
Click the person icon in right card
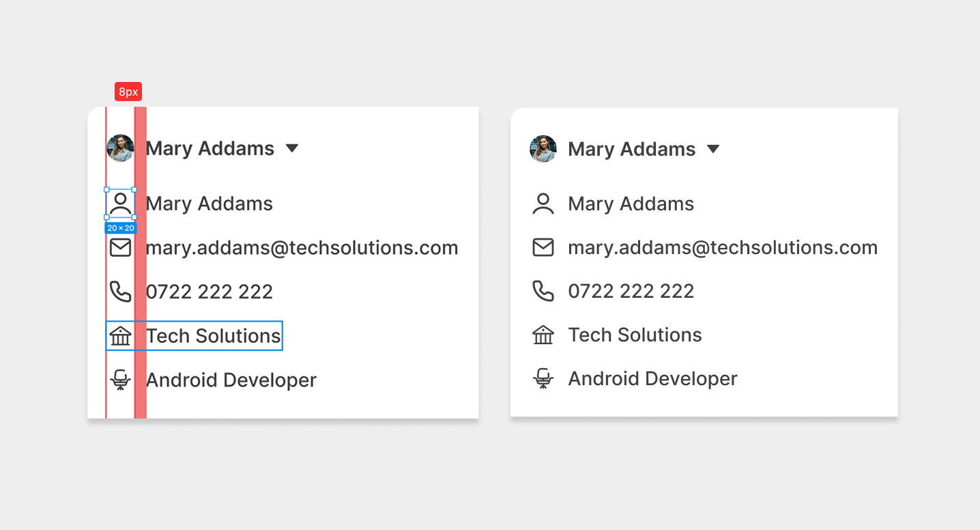[543, 204]
